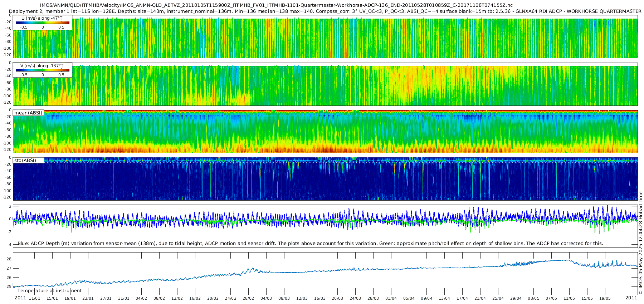Pick the 16/03 date tick label
The image size is (644, 304).
[x=319, y=298]
